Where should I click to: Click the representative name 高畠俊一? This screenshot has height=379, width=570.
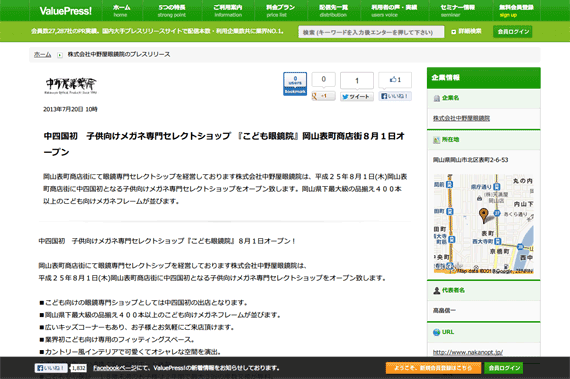click(444, 311)
